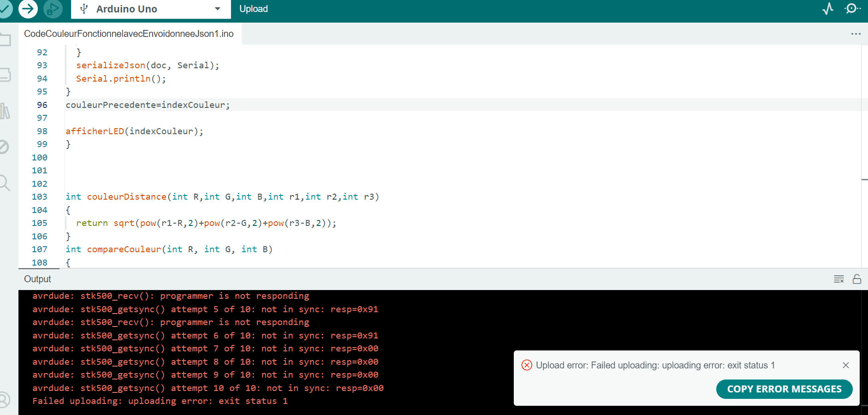Image resolution: width=868 pixels, height=415 pixels.
Task: Open the Debug panel in sidebar
Action: [x=4, y=147]
